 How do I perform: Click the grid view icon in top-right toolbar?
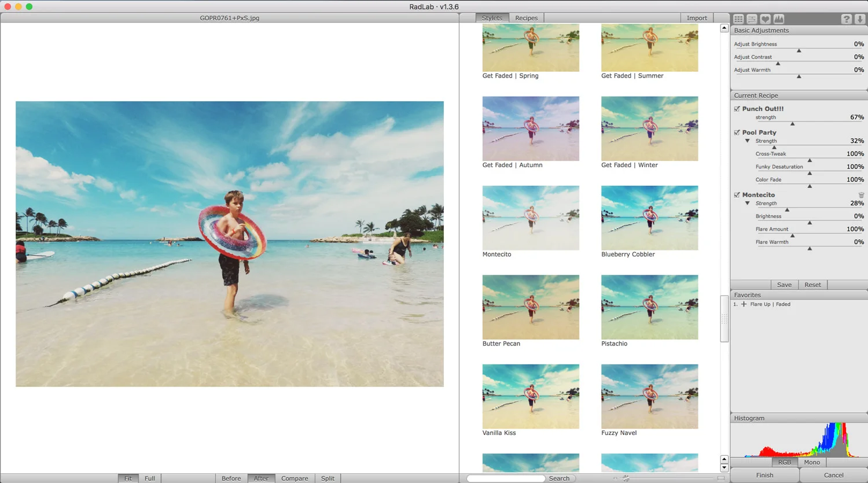point(738,19)
